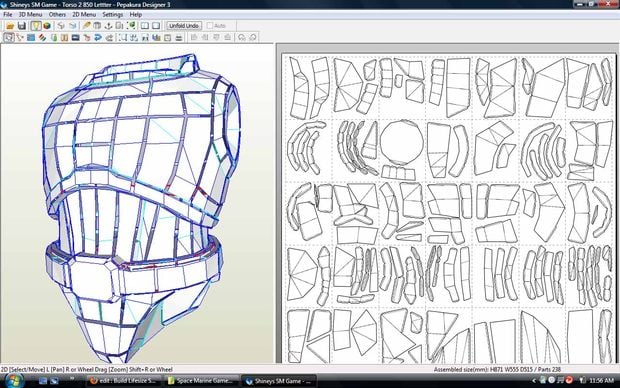The width and height of the screenshot is (620, 388).
Task: Click the last magnifier zoom icon
Action: [x=253, y=38]
